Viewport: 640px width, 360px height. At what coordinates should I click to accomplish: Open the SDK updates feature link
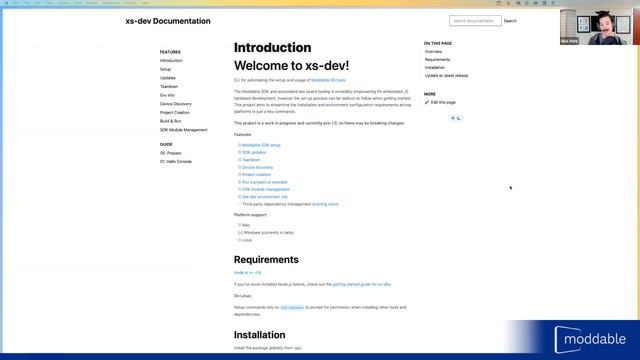click(254, 153)
